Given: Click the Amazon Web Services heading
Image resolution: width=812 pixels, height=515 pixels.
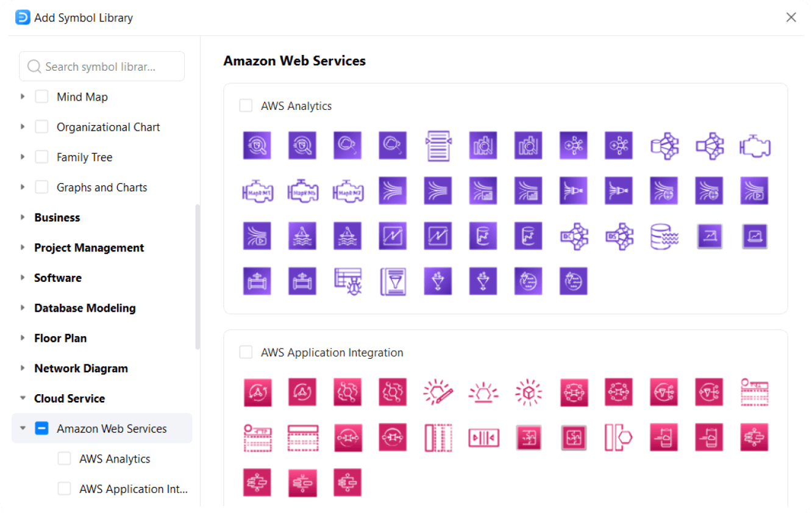Looking at the screenshot, I should 294,61.
